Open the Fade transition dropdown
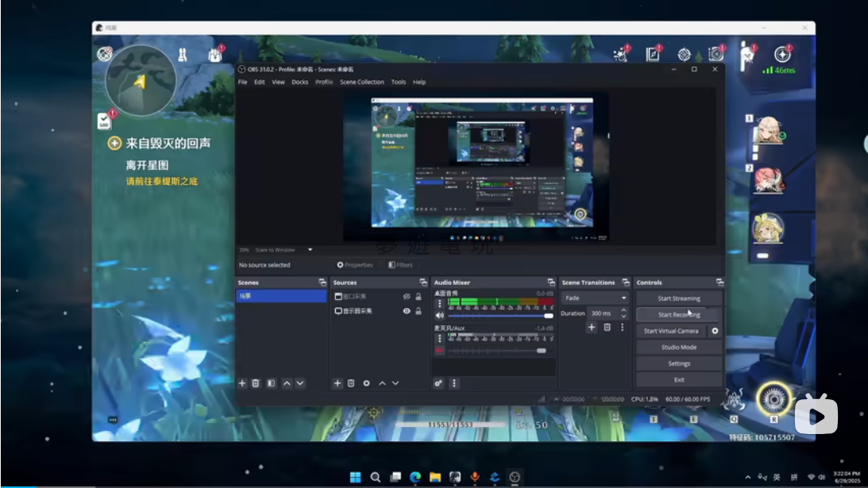 [595, 298]
